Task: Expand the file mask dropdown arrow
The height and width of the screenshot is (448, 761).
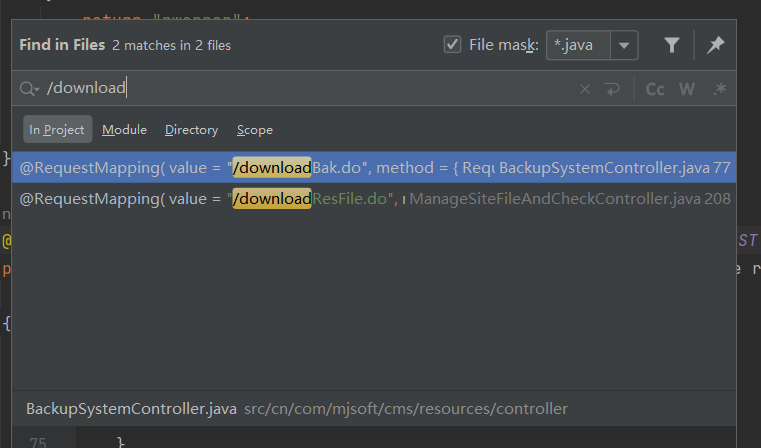Action: point(624,45)
